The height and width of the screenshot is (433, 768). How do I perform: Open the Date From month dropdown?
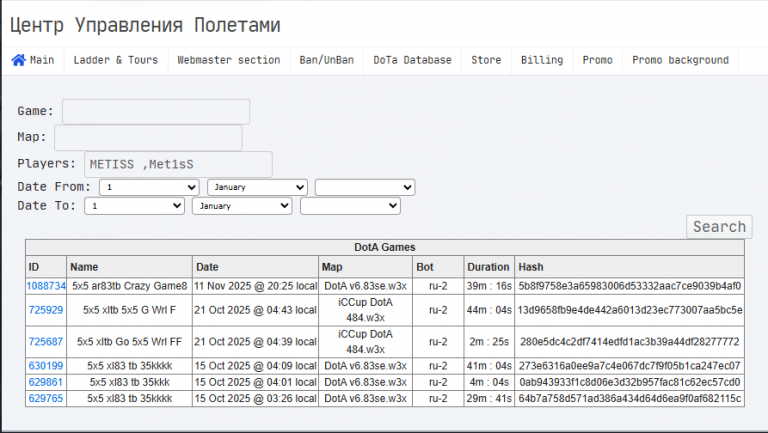257,187
